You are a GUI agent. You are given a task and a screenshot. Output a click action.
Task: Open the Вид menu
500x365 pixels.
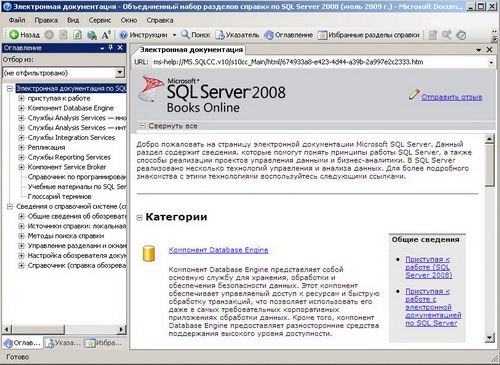pyautogui.click(x=73, y=20)
